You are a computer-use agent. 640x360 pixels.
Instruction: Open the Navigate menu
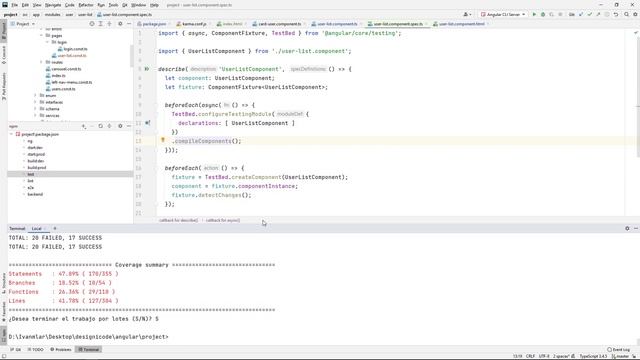click(53, 5)
